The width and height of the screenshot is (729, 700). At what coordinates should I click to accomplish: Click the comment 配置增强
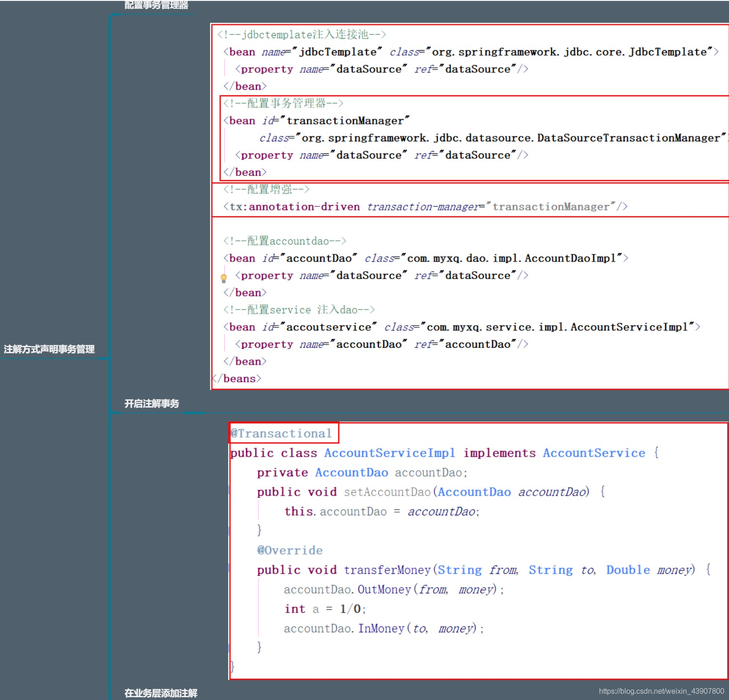[x=266, y=189]
